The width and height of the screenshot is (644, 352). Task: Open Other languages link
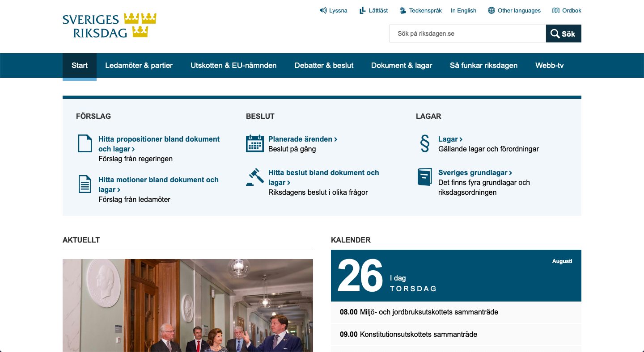click(519, 10)
